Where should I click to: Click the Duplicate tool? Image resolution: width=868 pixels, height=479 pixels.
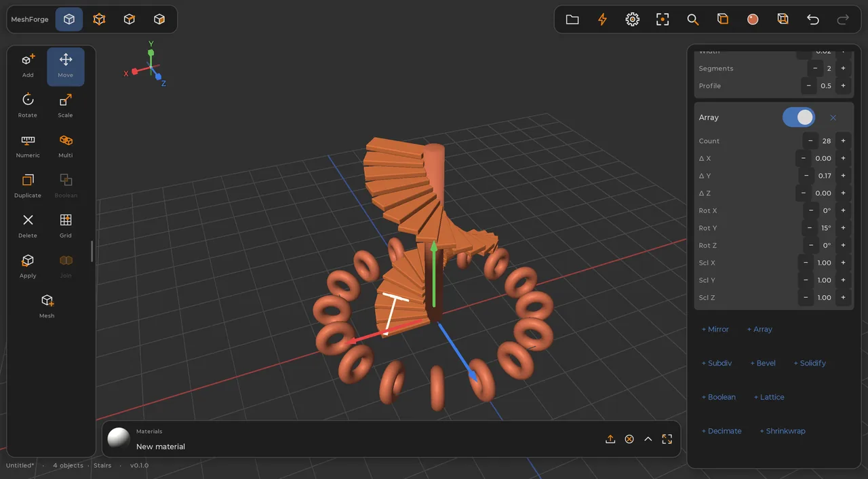coord(28,186)
